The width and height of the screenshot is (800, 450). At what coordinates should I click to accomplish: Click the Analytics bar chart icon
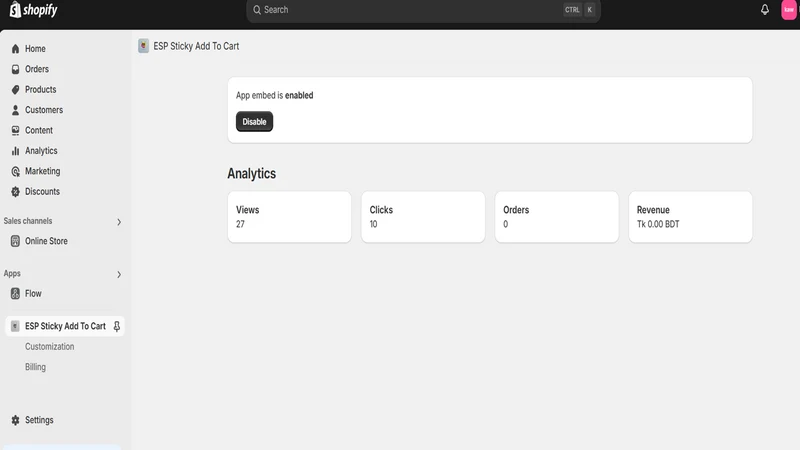[x=15, y=151]
